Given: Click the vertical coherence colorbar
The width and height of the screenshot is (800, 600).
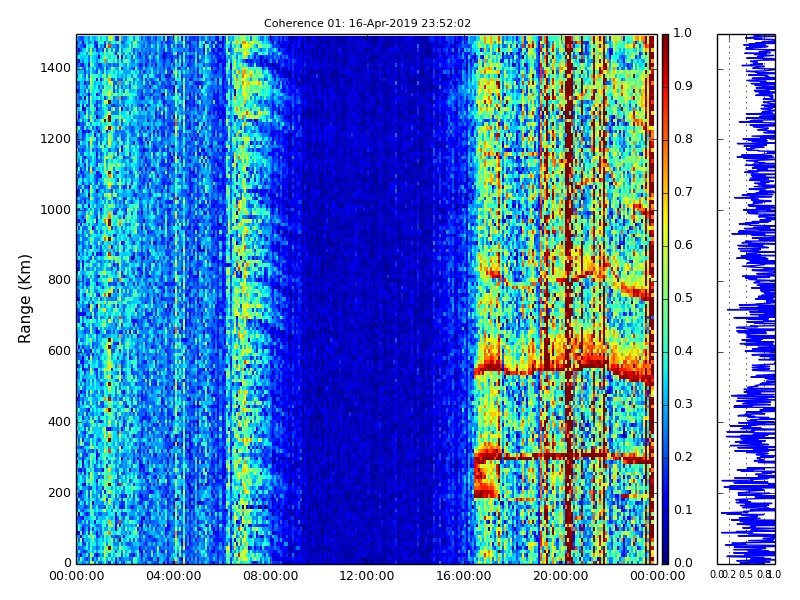Looking at the screenshot, I should (x=665, y=299).
